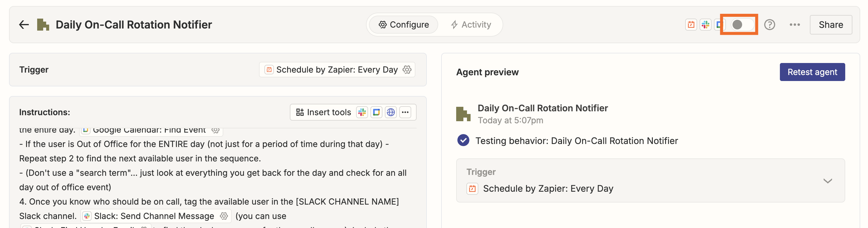Configure Slack Send Channel Message gear

[224, 216]
